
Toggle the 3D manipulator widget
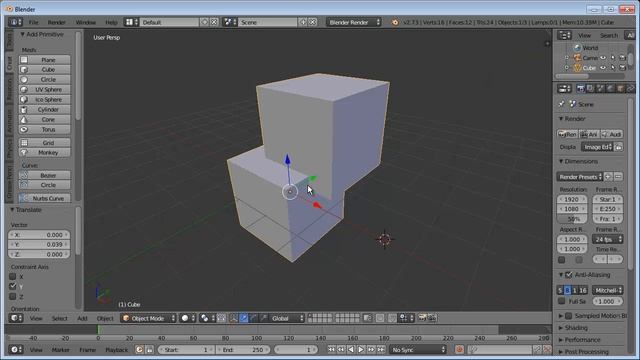coord(233,318)
